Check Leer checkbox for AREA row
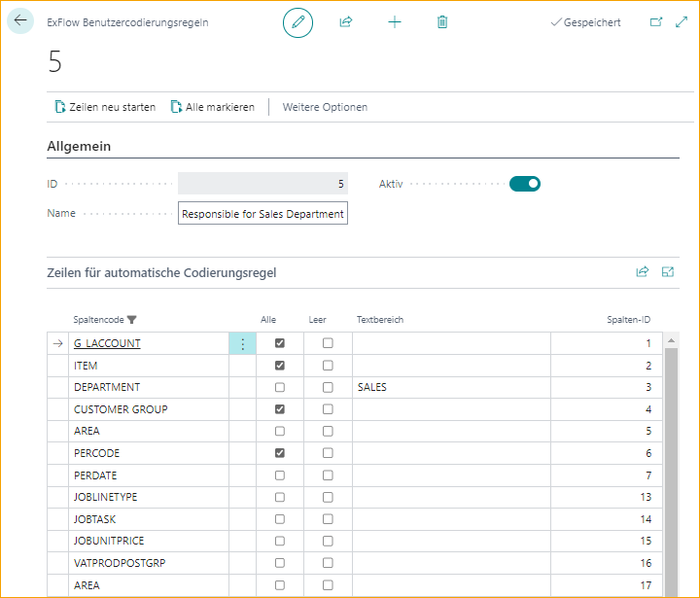 tap(328, 431)
